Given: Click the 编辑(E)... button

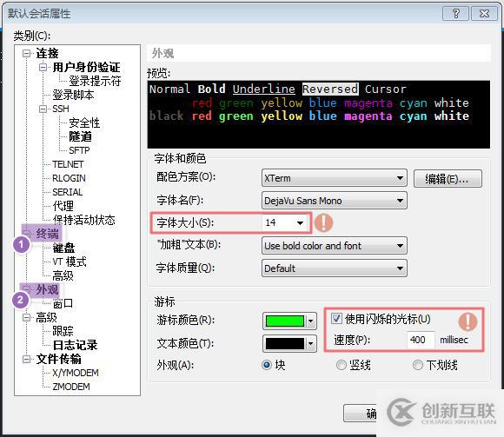Looking at the screenshot, I should (x=448, y=178).
